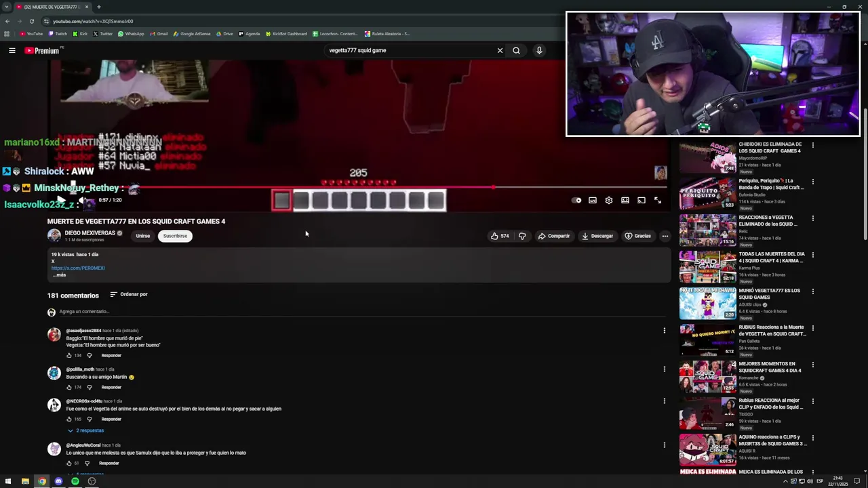The width and height of the screenshot is (868, 488).
Task: Open CHIBIDOKI ES ELIMINADA video thumbnail
Action: (x=708, y=157)
